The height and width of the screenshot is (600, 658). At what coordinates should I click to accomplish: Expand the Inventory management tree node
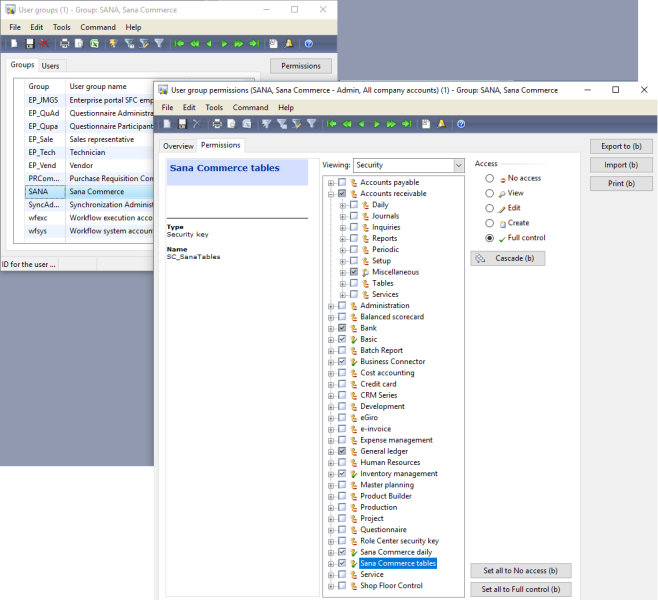(x=331, y=474)
